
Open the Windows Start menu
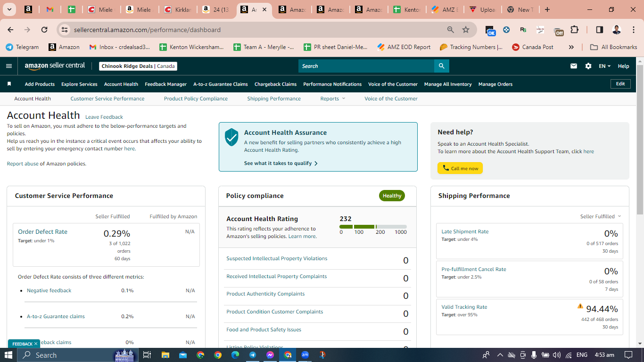tap(9, 355)
